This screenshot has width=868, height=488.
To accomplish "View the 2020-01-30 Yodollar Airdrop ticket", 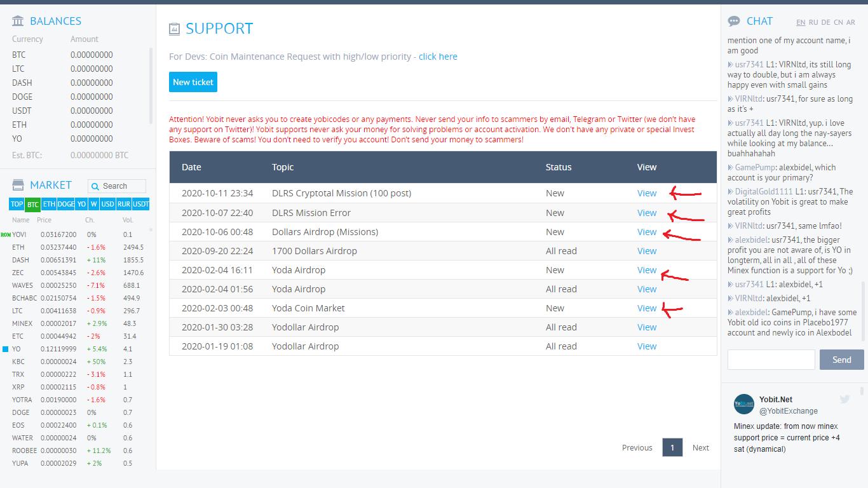I will click(647, 327).
